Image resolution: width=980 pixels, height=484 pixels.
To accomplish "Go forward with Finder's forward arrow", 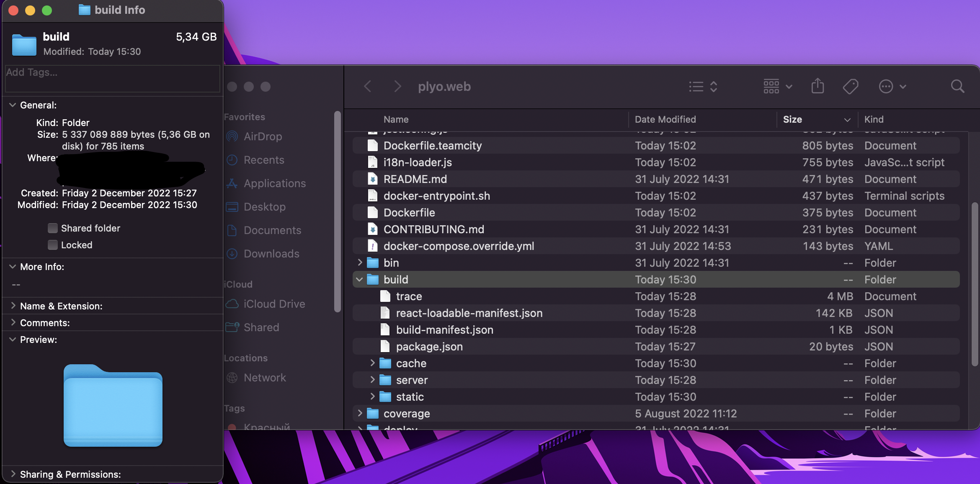I will click(397, 87).
